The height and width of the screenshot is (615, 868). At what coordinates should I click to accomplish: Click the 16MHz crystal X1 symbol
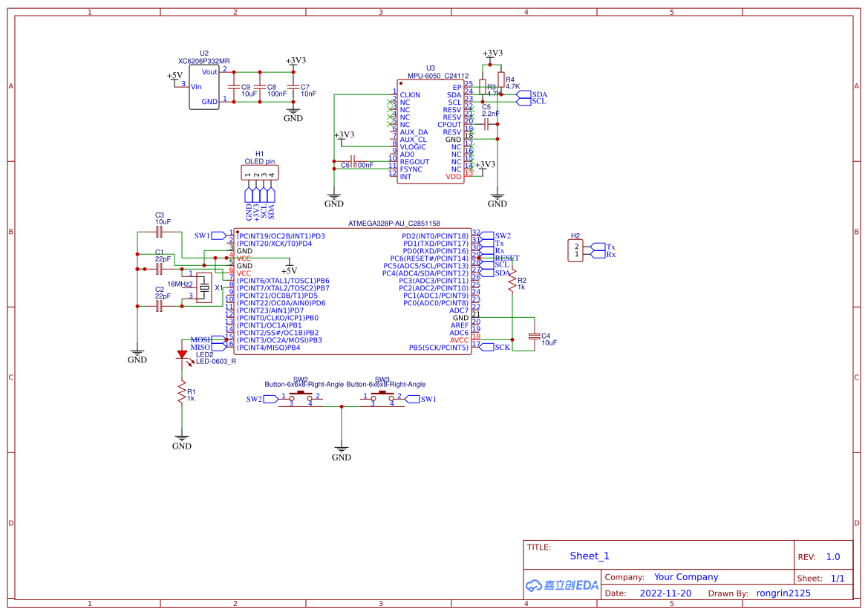coord(204,288)
